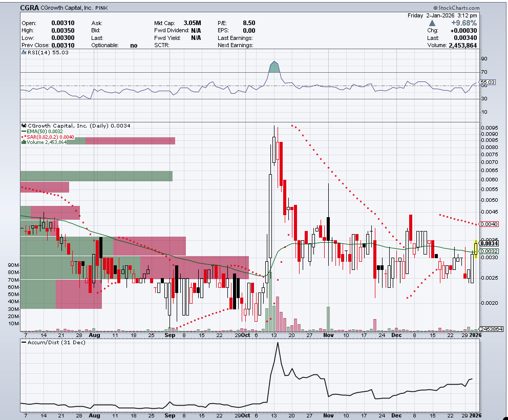This screenshot has height=420, width=508.
Task: Click the Chg value +0.00030
Action: click(463, 30)
